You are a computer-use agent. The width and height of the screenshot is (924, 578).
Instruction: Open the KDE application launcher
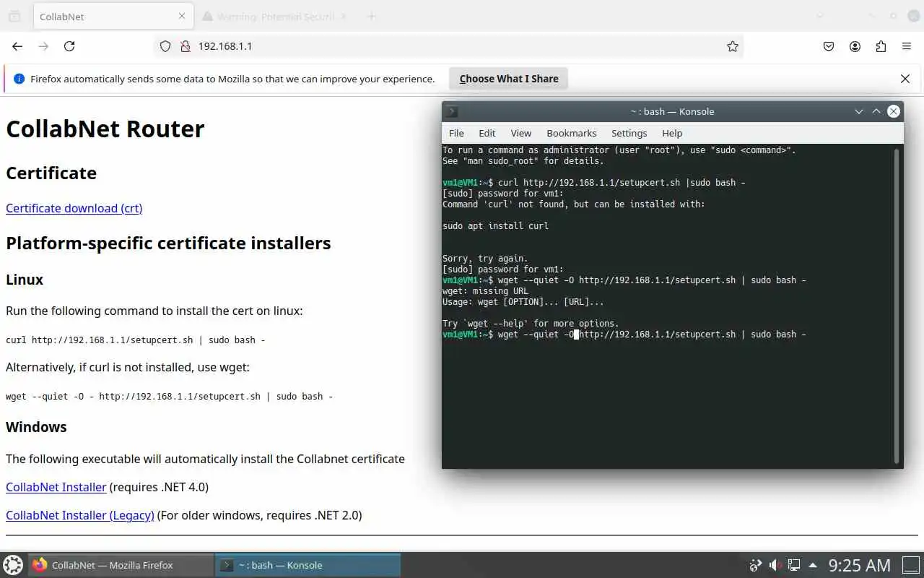[13, 565]
